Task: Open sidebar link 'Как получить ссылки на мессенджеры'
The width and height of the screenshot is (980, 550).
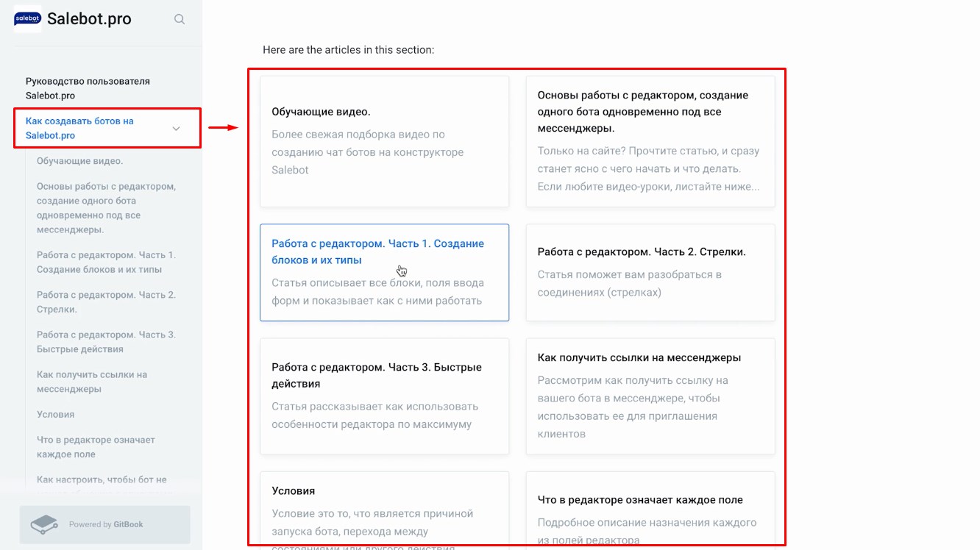Action: point(92,382)
